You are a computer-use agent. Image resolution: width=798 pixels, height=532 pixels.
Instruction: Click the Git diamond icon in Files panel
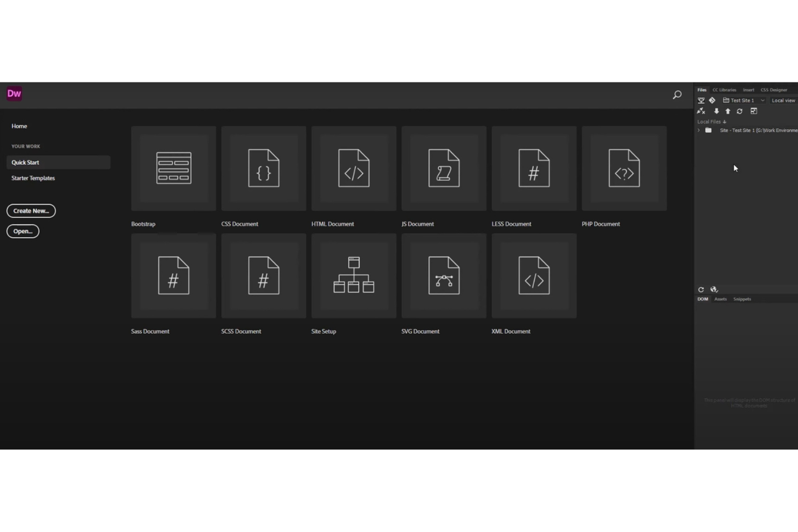(x=712, y=100)
